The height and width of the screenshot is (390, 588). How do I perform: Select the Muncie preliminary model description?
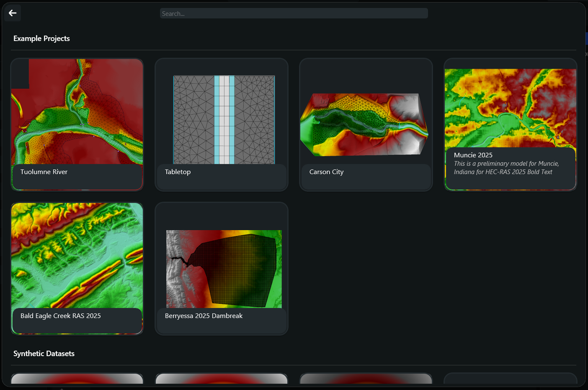[506, 168]
